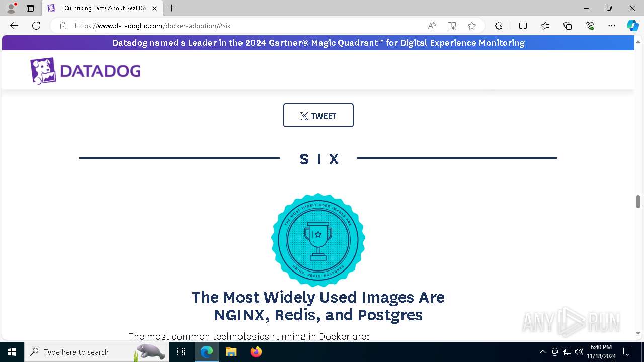The image size is (644, 362).
Task: Open File Explorer from taskbar
Action: click(231, 352)
